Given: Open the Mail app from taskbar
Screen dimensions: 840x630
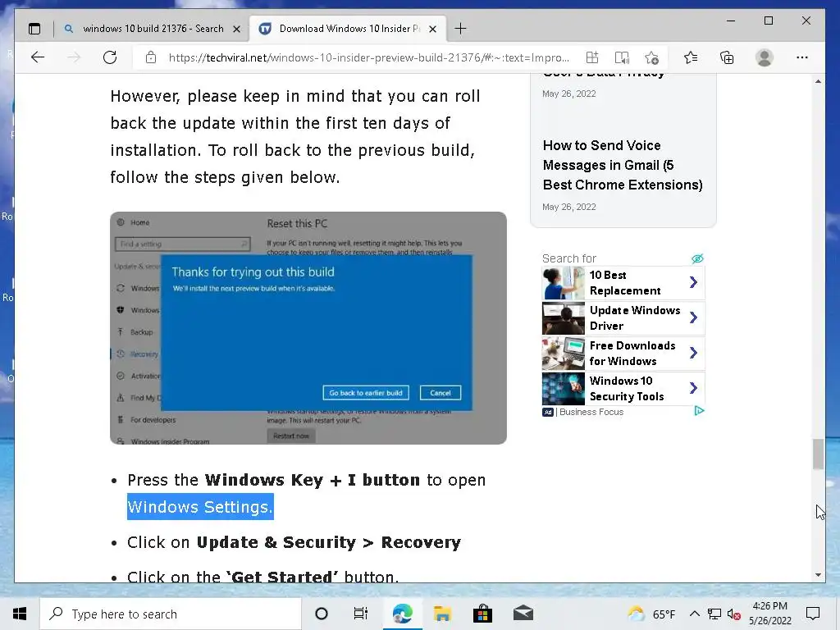Looking at the screenshot, I should (x=523, y=614).
